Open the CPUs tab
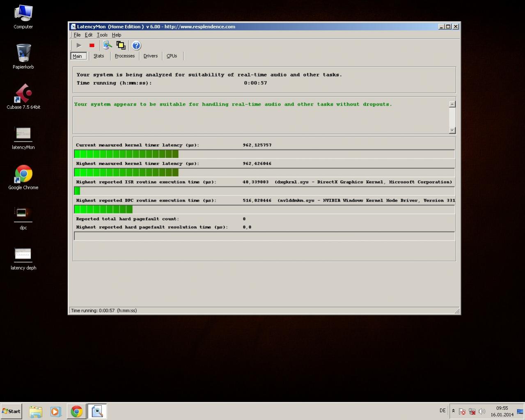 pos(172,56)
